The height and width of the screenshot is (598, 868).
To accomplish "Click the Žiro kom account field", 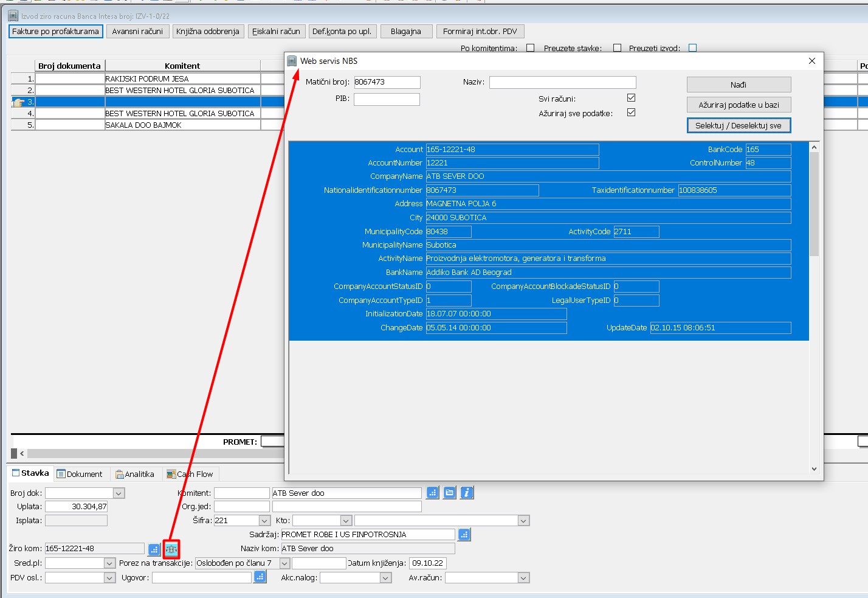I will pyautogui.click(x=95, y=549).
